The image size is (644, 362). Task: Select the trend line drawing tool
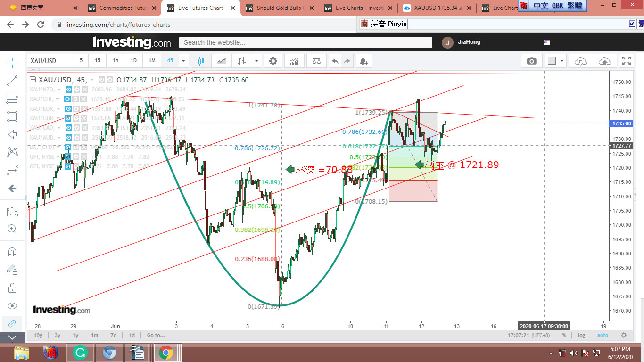12,81
